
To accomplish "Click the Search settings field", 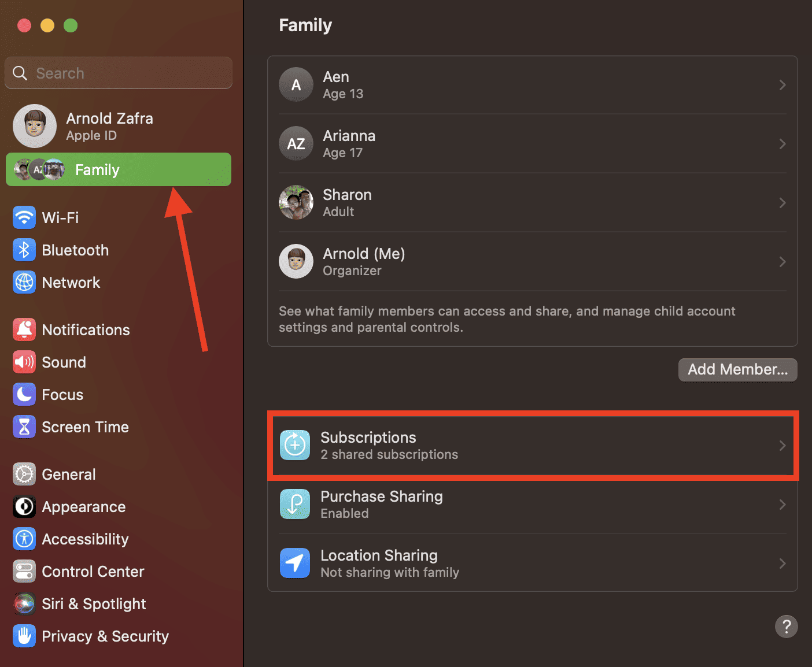I will click(119, 73).
